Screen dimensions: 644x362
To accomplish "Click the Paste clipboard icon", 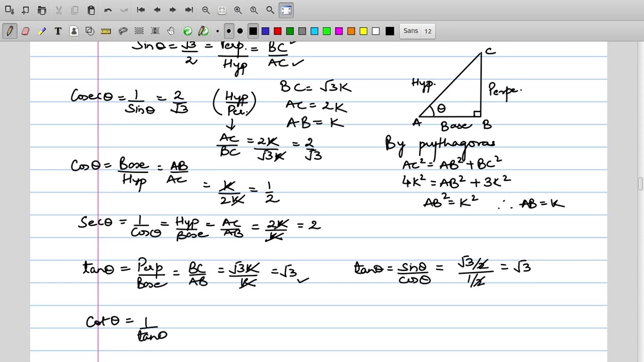I will click(91, 10).
